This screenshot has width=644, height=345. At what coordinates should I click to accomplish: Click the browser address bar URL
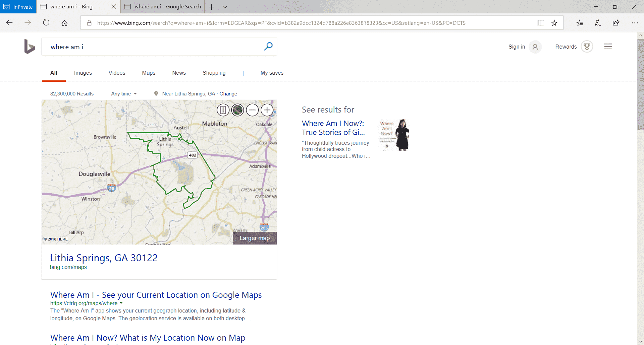coord(281,23)
